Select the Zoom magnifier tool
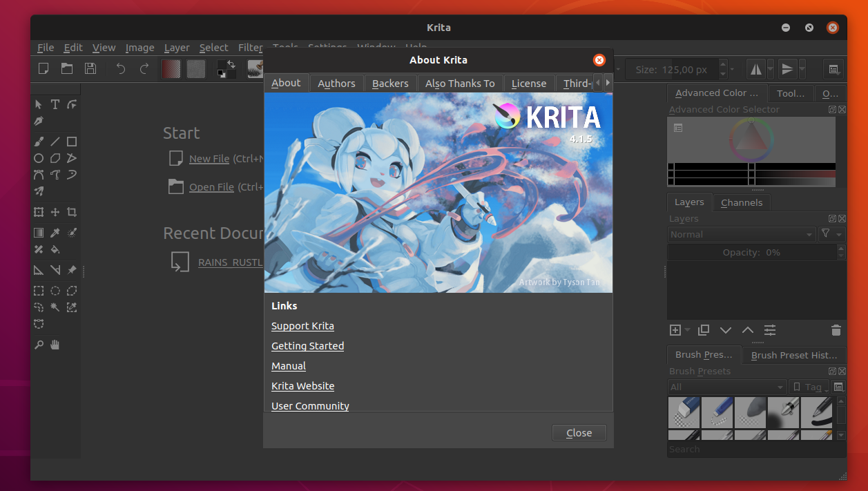This screenshot has height=491, width=868. (x=39, y=345)
